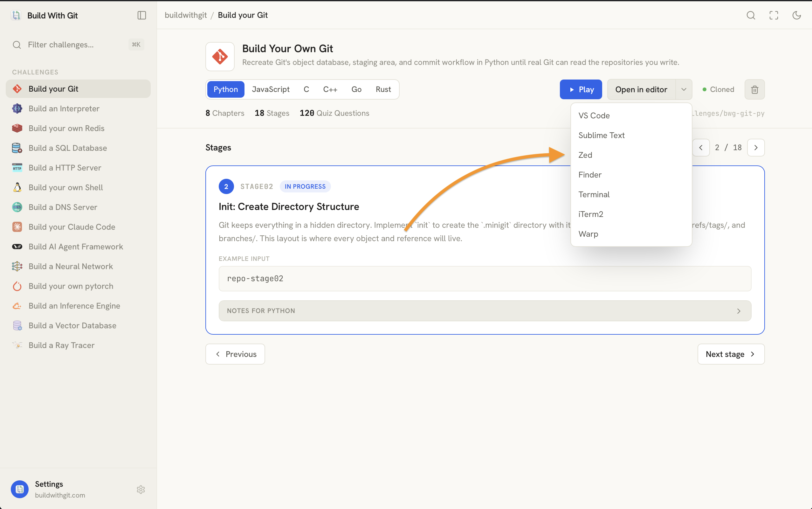Viewport: 812px width, 509px height.
Task: Select C language tab
Action: [x=306, y=89]
